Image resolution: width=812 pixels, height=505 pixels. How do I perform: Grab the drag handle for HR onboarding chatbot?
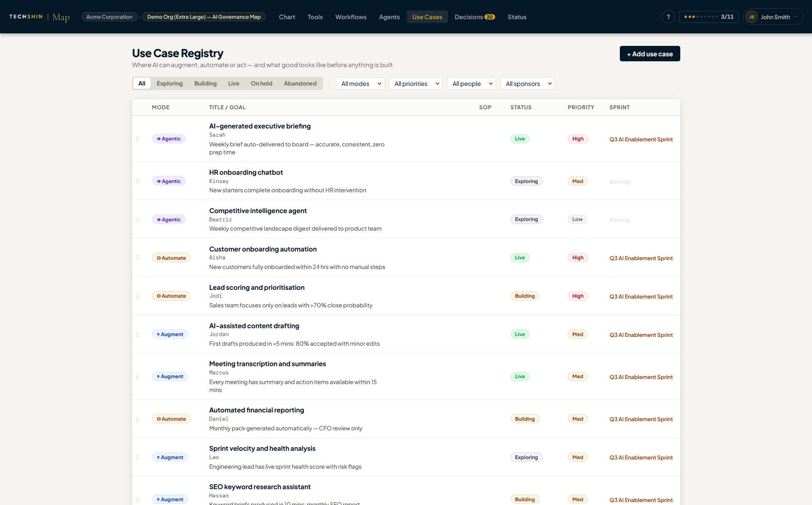(x=138, y=181)
